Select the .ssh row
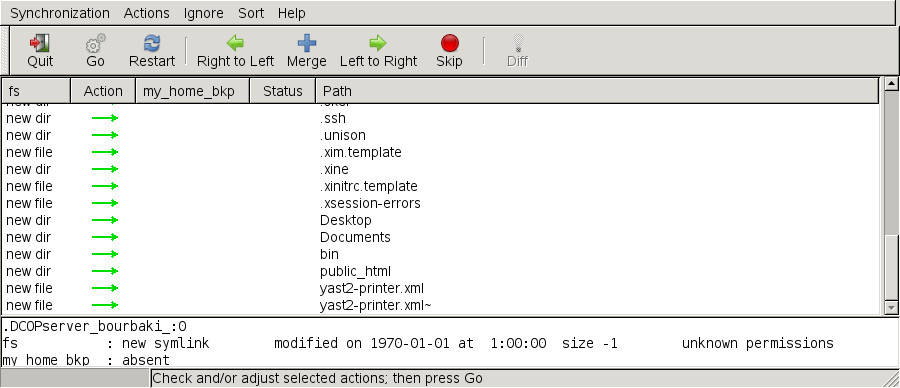Viewport: 900px width, 388px height. pyautogui.click(x=440, y=119)
